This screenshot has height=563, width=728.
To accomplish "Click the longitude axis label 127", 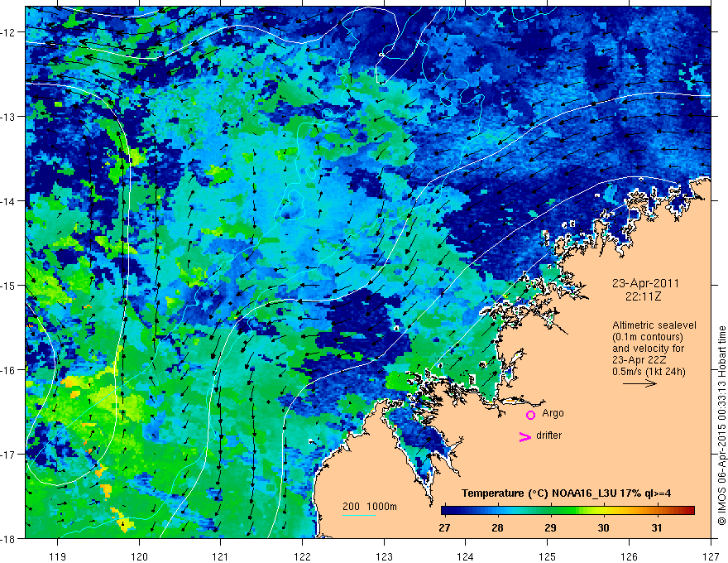I will click(x=711, y=556).
